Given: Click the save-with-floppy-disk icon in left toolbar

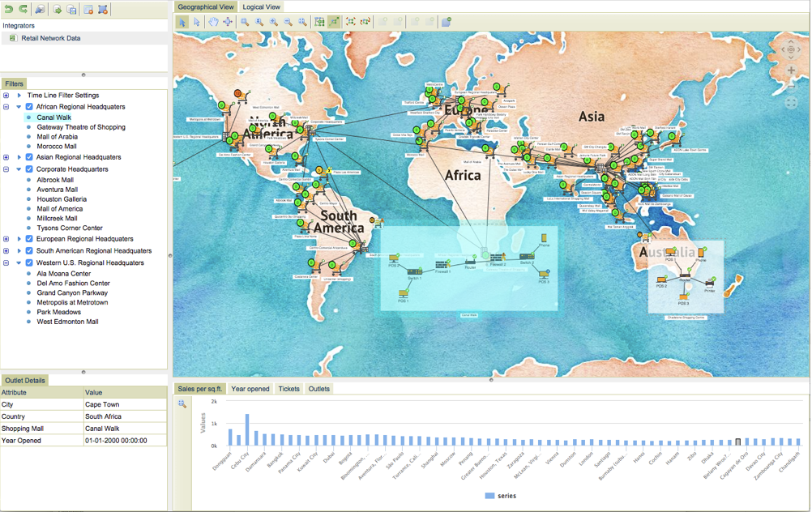Looking at the screenshot, I should coord(72,10).
